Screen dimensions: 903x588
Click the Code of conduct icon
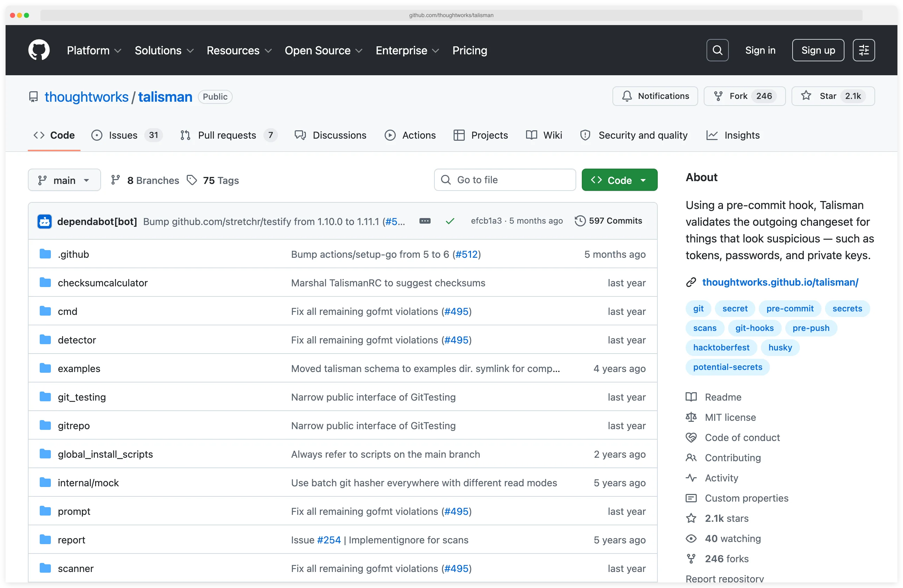click(691, 438)
